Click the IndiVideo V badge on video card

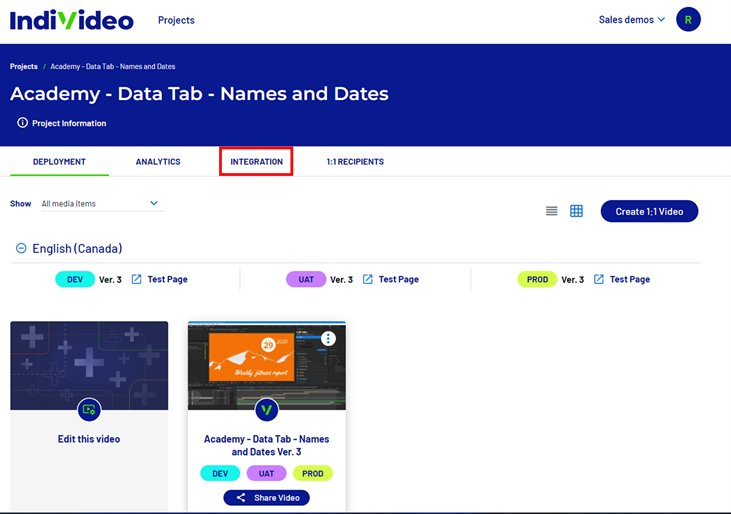click(267, 410)
